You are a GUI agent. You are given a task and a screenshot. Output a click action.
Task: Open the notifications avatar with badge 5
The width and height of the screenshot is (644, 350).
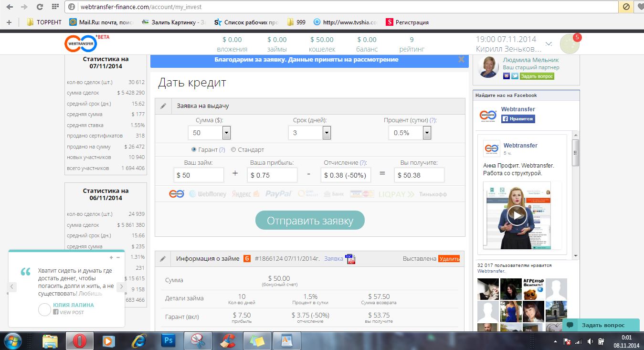(x=570, y=43)
